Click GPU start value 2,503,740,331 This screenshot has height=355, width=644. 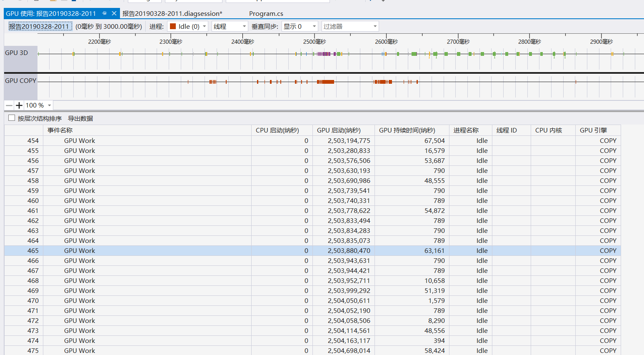[349, 201]
